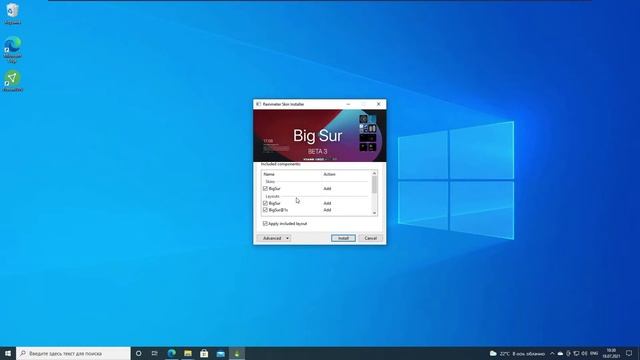Switch the ENG input language
640x360 pixels.
click(594, 353)
